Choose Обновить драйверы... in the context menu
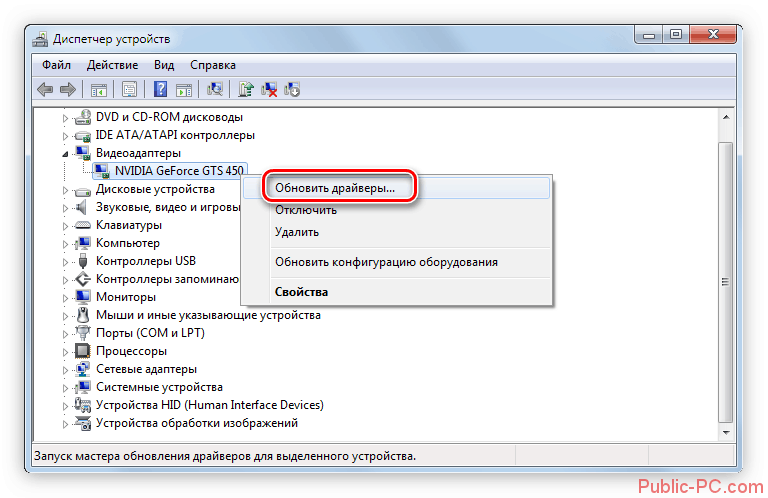The height and width of the screenshot is (498, 768). click(397, 188)
